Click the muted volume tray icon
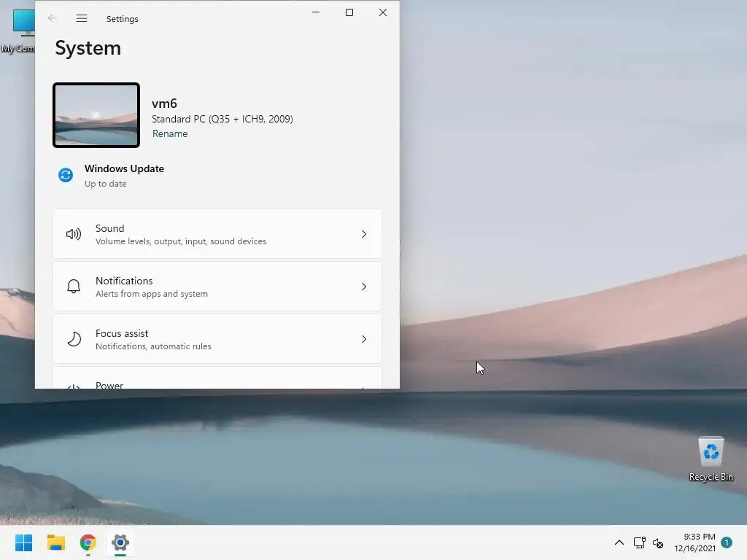Viewport: 747px width, 560px height. (658, 542)
